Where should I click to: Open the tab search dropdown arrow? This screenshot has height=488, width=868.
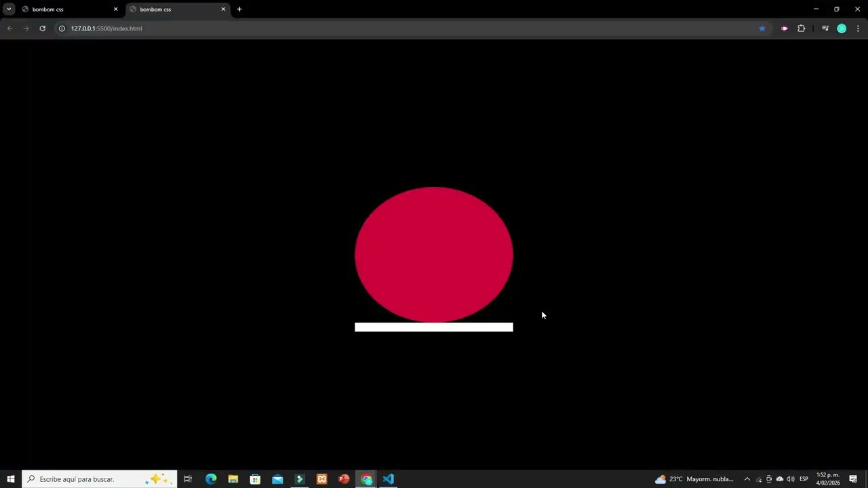pyautogui.click(x=9, y=9)
